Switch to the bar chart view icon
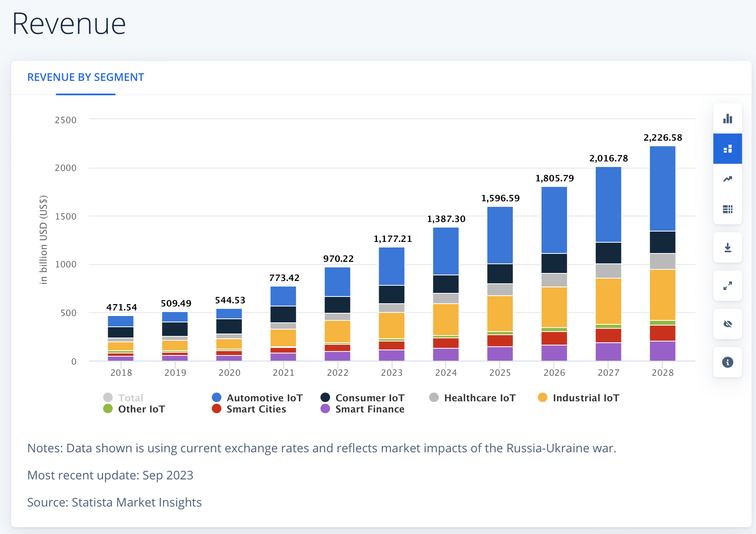 (x=727, y=119)
